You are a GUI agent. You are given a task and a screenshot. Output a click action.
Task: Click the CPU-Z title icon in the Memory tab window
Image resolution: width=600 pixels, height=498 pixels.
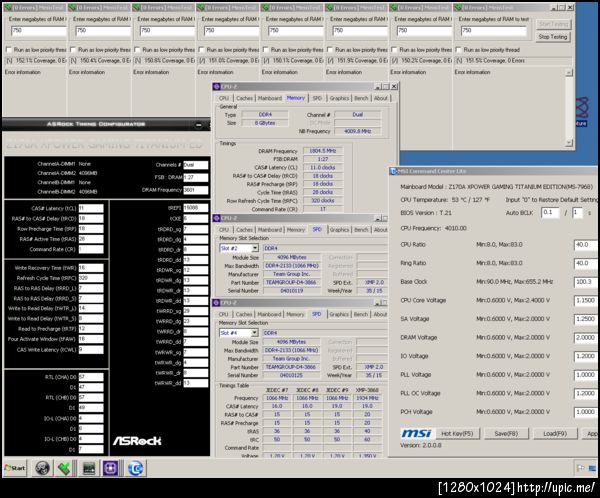[217, 87]
